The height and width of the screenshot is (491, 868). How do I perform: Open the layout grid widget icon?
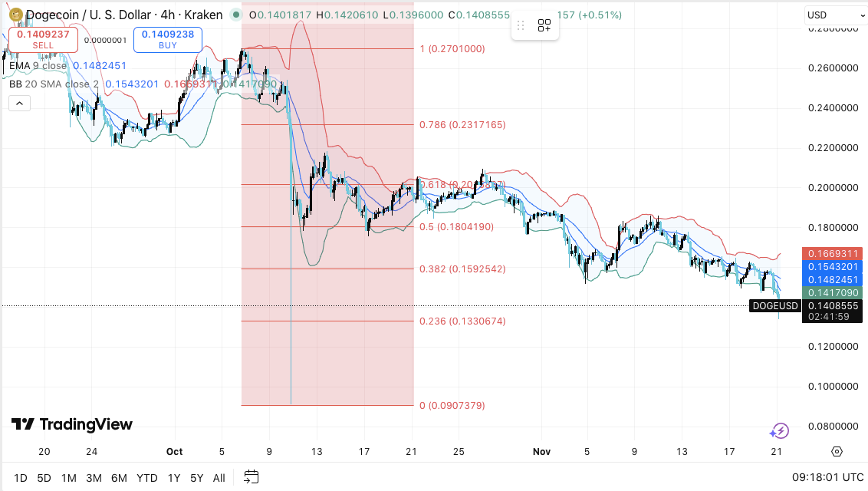[x=544, y=25]
